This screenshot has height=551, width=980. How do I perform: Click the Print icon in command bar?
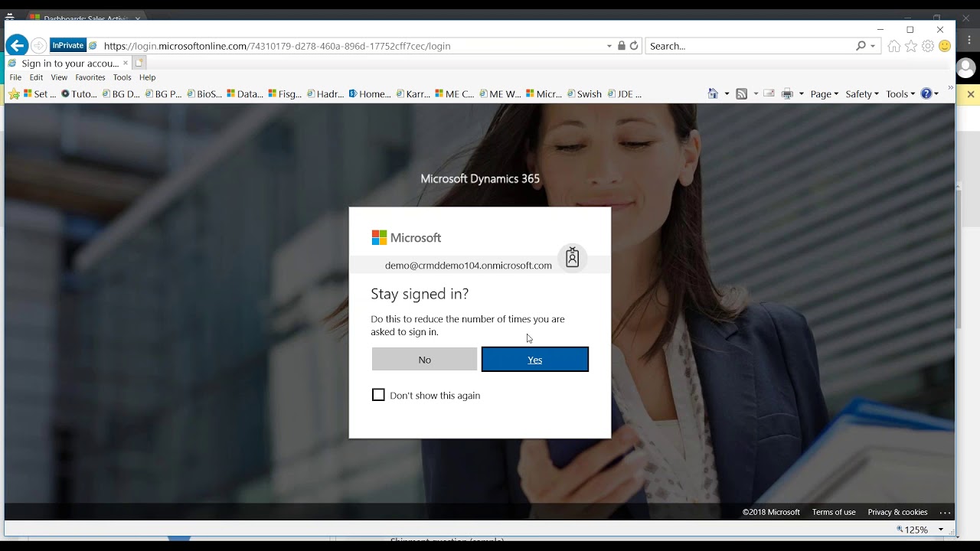click(787, 94)
